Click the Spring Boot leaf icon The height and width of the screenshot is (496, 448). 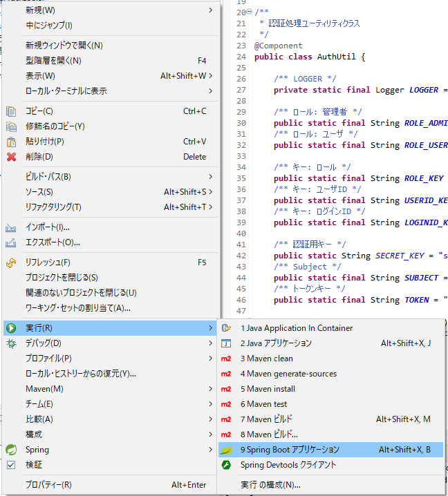tap(226, 450)
